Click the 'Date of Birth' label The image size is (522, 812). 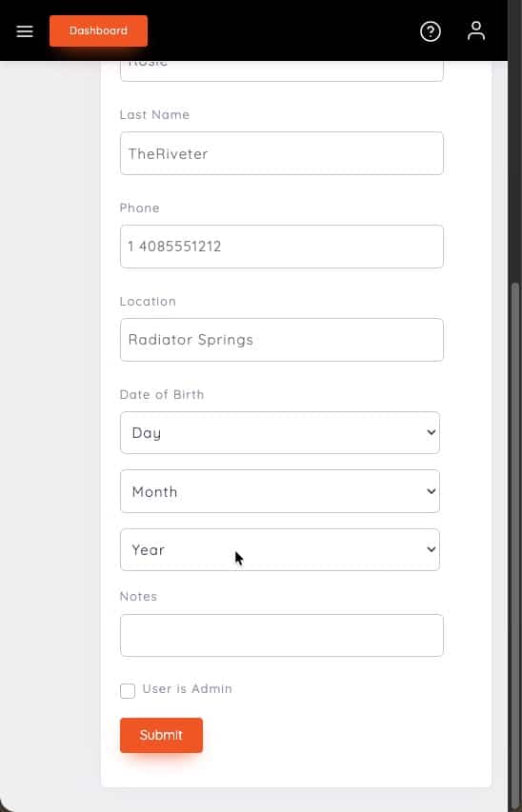tap(162, 395)
